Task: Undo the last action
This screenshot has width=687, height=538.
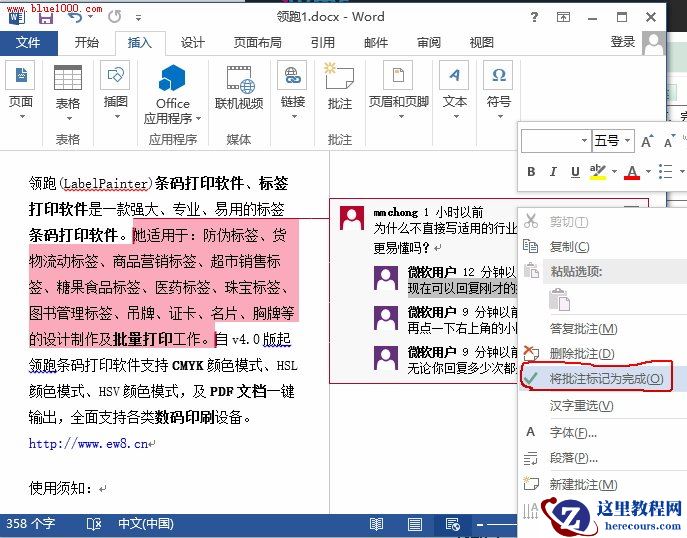Action: click(x=75, y=18)
